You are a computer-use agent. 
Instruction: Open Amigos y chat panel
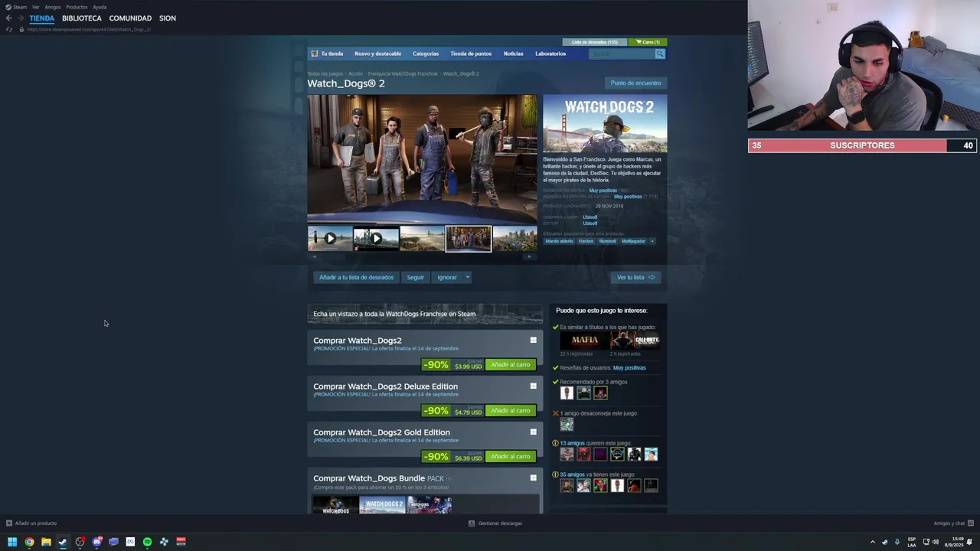click(x=953, y=523)
